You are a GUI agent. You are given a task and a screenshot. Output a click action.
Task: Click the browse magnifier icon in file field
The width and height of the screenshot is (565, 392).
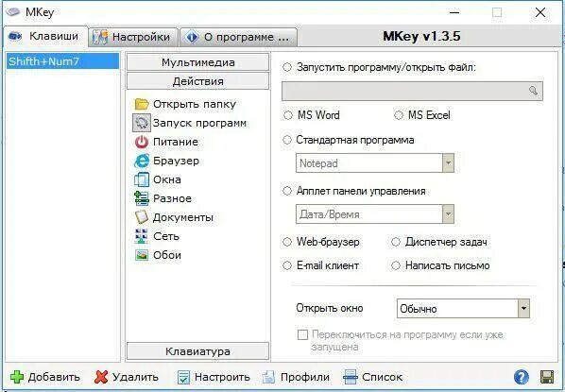533,91
